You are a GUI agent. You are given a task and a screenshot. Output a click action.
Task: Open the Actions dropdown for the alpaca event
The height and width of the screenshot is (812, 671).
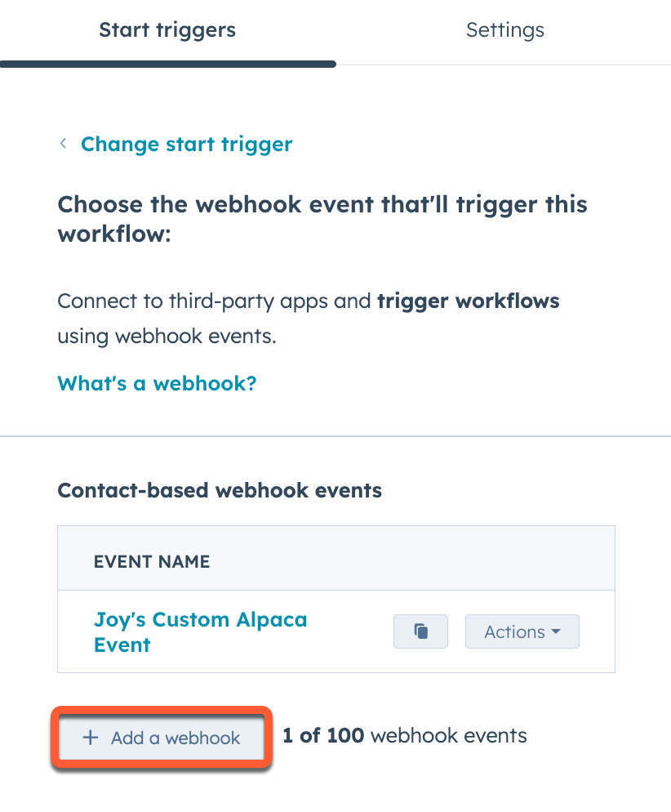tap(522, 631)
